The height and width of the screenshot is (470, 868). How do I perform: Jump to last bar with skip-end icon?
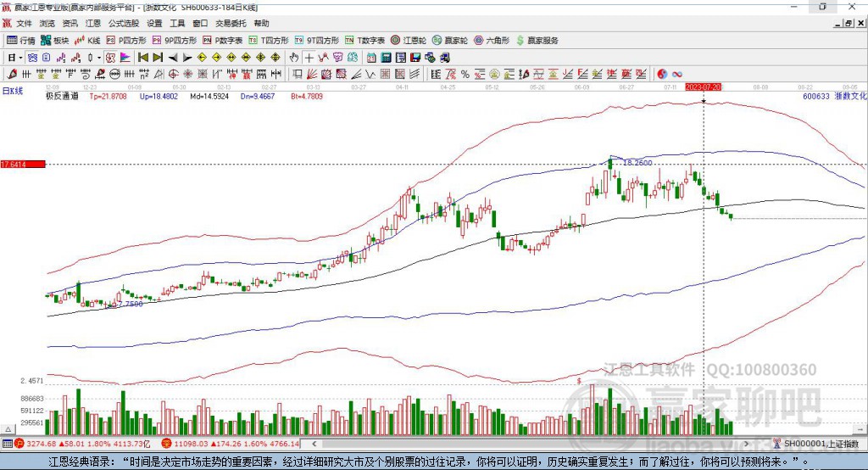tap(158, 58)
